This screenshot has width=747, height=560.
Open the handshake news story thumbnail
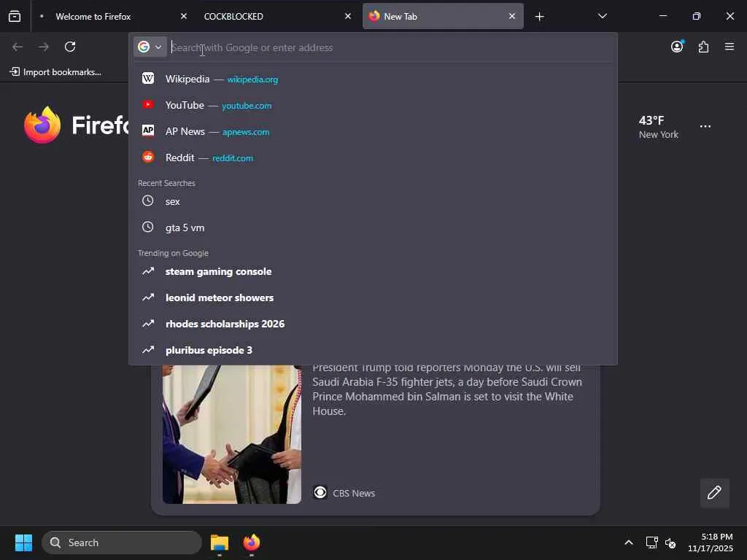tap(232, 435)
